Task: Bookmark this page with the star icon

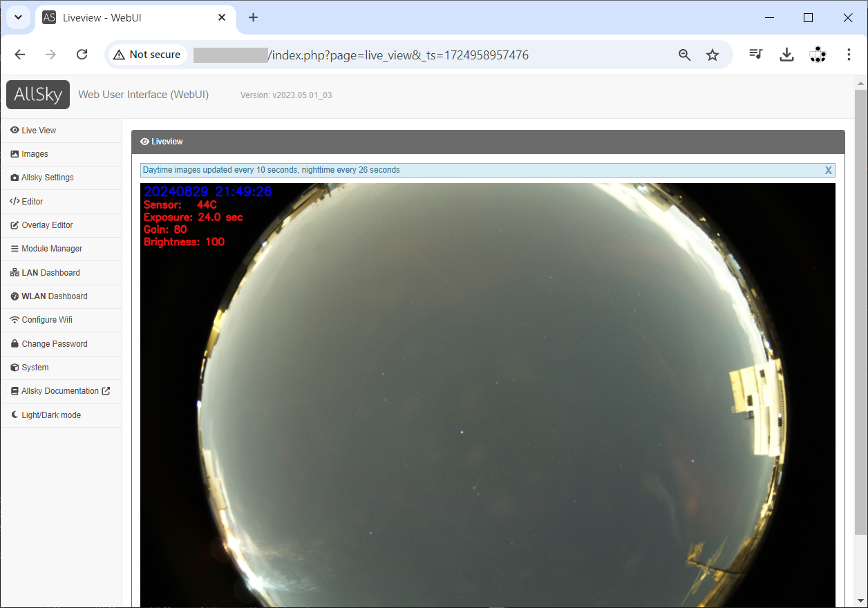Action: click(713, 55)
